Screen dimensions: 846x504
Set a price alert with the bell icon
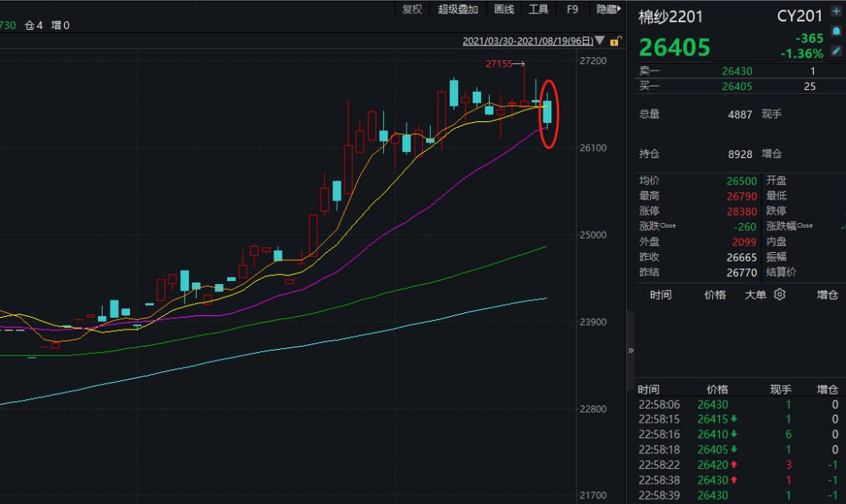coord(836,31)
